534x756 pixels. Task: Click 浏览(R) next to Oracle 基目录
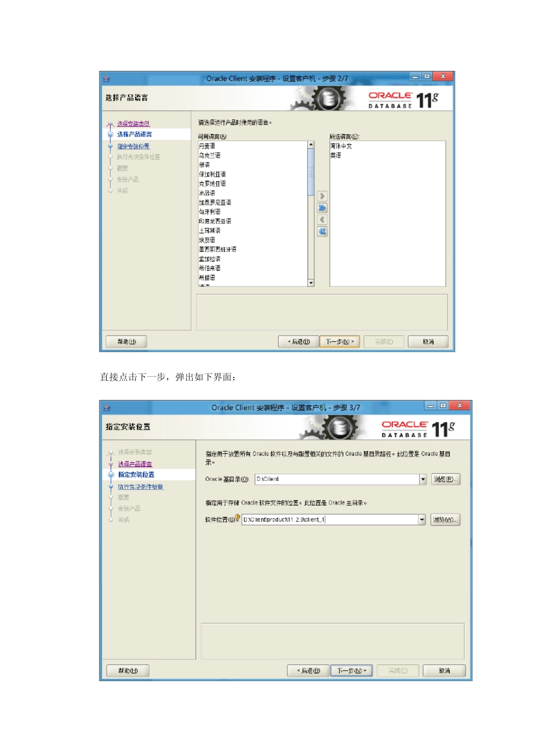(x=446, y=479)
